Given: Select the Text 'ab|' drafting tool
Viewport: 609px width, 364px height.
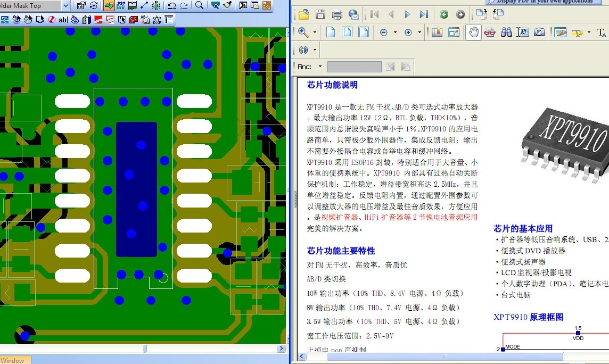Looking at the screenshot, I should click(63, 19).
